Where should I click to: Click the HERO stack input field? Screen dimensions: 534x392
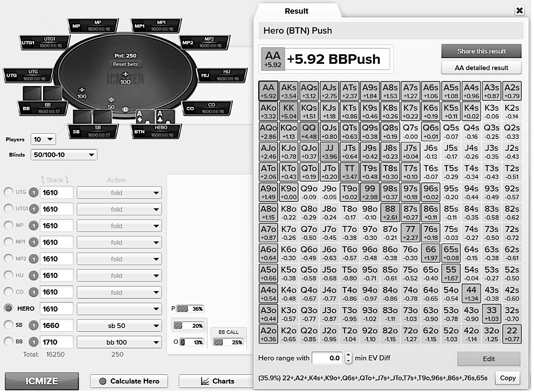[x=56, y=309]
